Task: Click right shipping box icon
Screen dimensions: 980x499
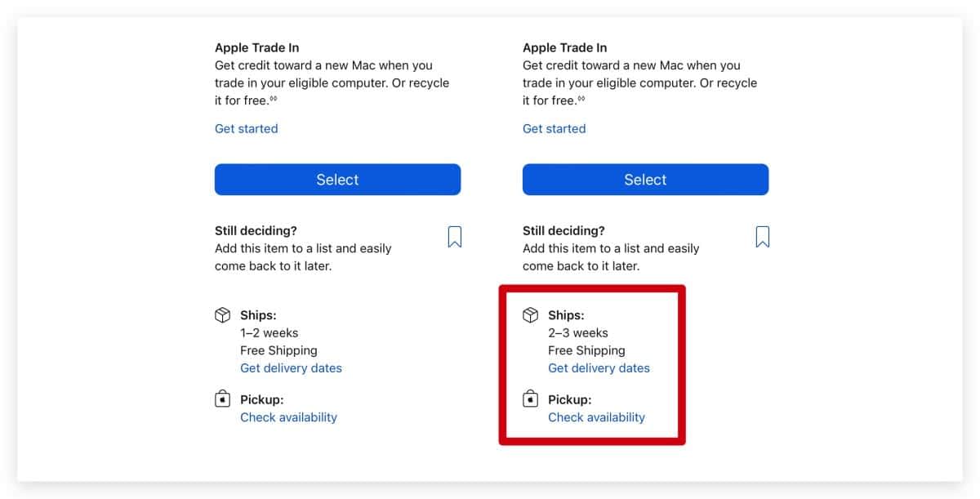Action: click(x=530, y=315)
